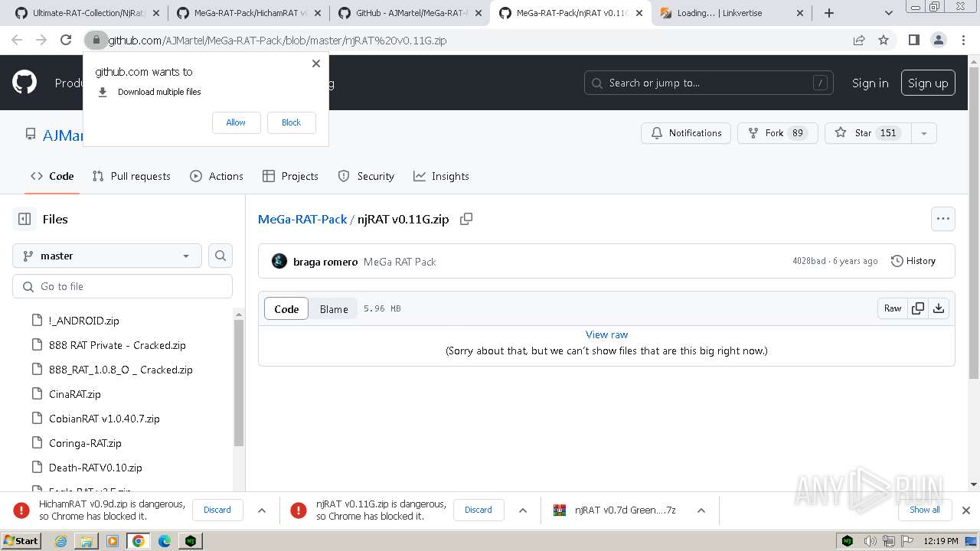The image size is (980, 551).
Task: Click the share page icon in address bar
Action: (859, 41)
